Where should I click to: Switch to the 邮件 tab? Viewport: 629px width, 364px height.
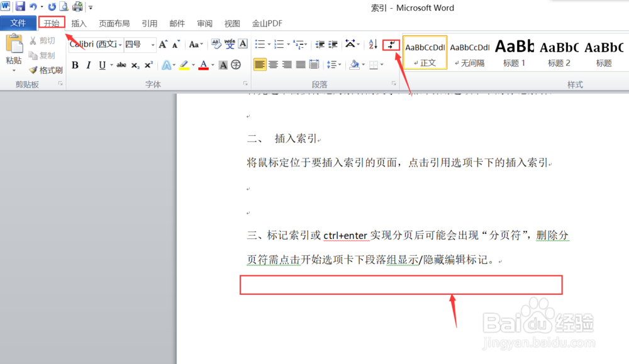tap(177, 23)
